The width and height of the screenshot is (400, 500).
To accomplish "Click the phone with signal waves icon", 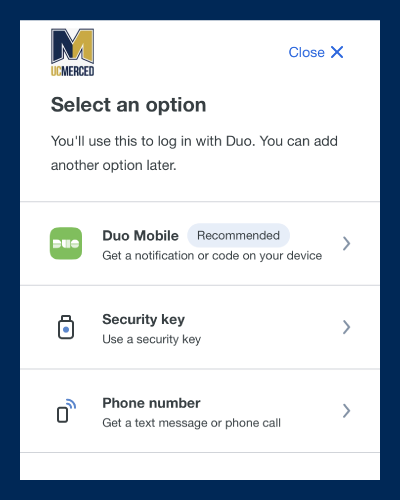I will [x=66, y=411].
